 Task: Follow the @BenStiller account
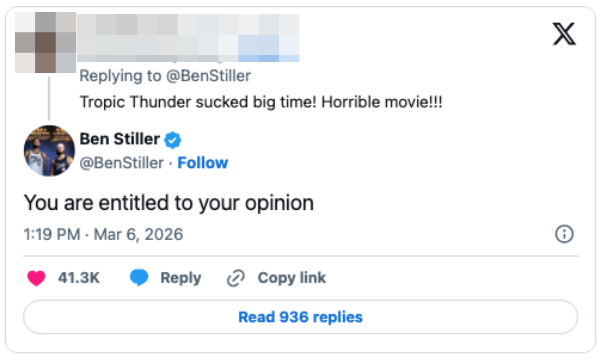(202, 163)
